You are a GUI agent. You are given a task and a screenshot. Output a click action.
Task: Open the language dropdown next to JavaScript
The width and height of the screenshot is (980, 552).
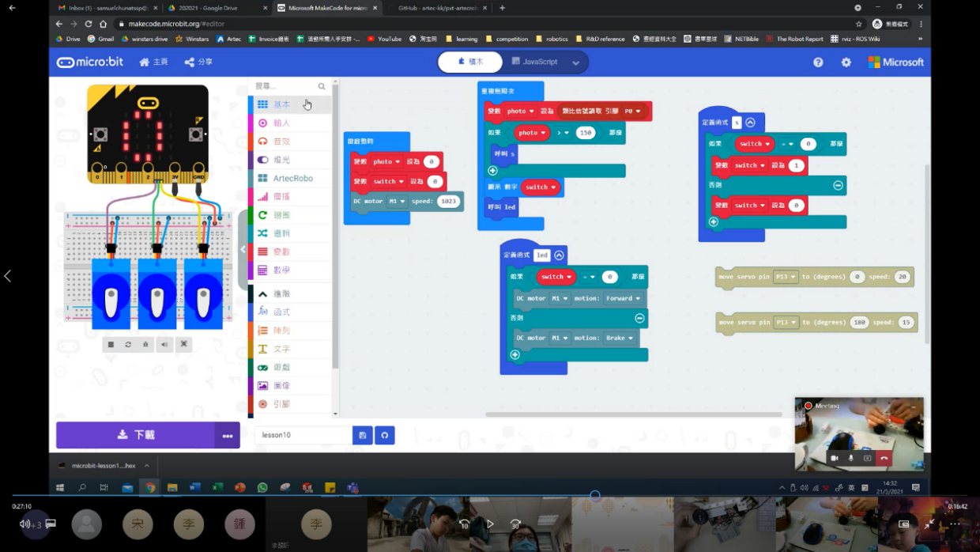(575, 62)
